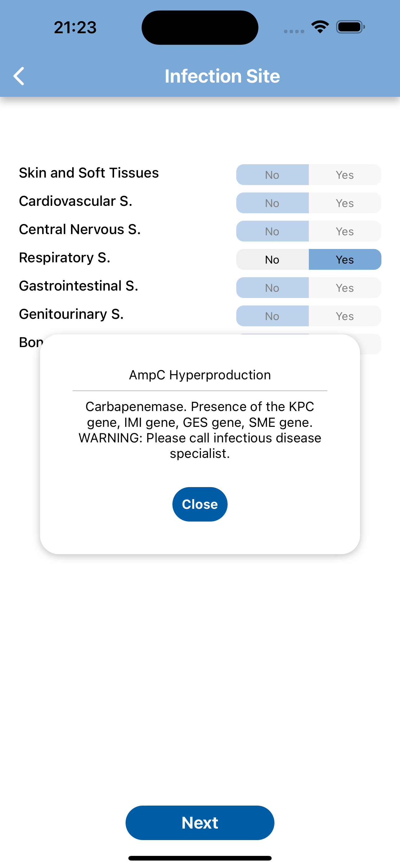
Task: Mark Gastrointestinal S. as No
Action: 272,288
